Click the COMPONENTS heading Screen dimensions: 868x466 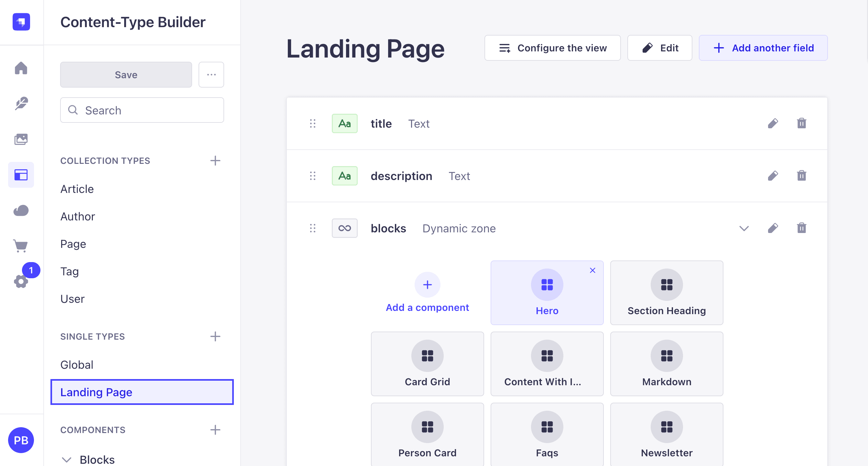point(93,430)
